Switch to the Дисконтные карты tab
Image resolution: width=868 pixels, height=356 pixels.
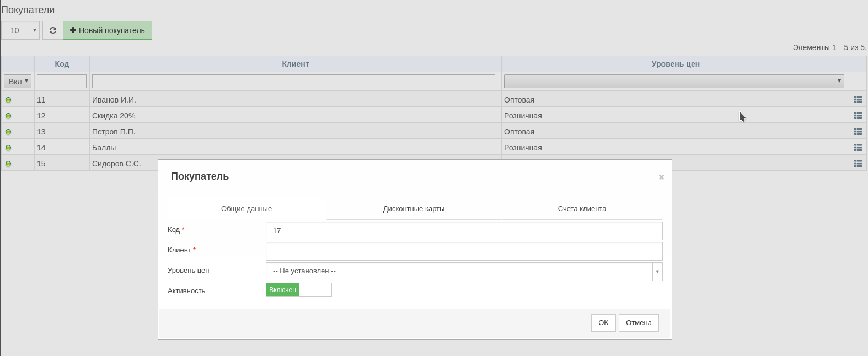[414, 209]
